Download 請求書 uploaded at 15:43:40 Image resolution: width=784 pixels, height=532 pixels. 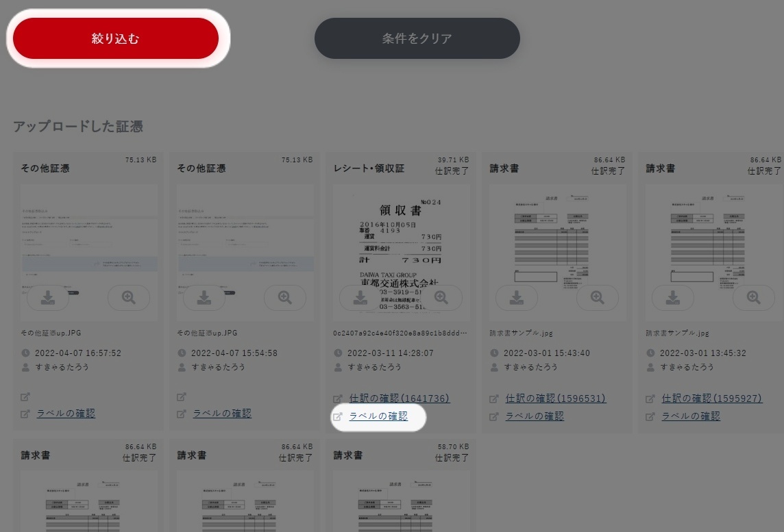click(x=517, y=298)
